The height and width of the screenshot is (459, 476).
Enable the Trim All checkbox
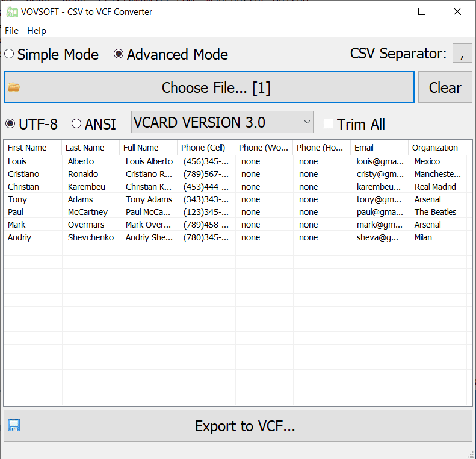(329, 124)
